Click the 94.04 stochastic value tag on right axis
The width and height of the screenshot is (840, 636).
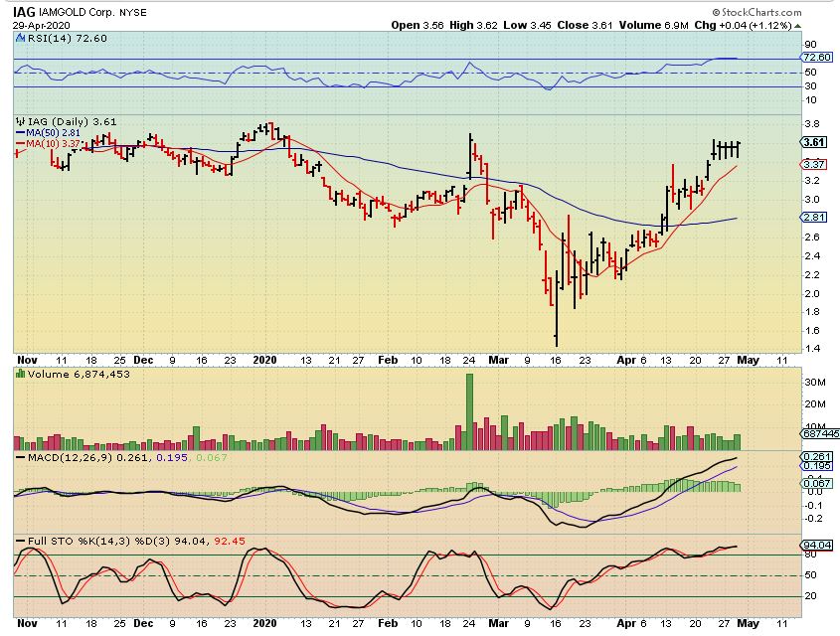816,545
